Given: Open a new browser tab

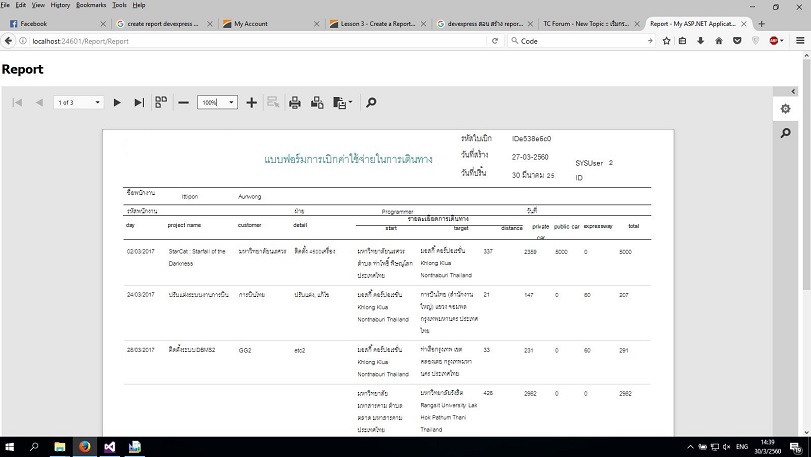Looking at the screenshot, I should click(761, 24).
